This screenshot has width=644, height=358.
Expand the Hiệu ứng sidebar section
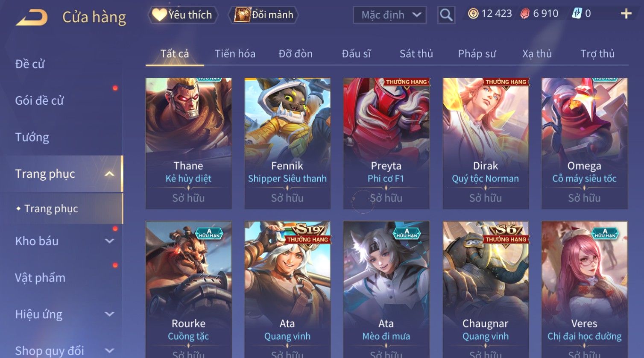coord(110,314)
